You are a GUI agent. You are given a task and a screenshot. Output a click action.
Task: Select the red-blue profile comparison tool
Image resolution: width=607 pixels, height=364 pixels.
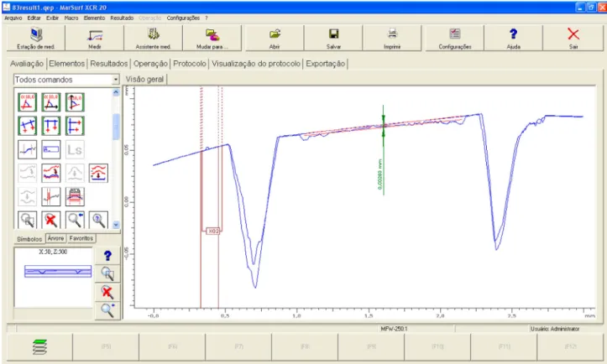point(51,173)
